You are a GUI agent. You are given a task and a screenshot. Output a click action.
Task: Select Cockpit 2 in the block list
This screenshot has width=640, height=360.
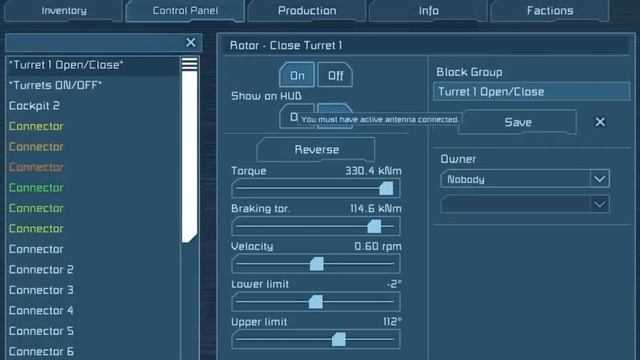93,106
